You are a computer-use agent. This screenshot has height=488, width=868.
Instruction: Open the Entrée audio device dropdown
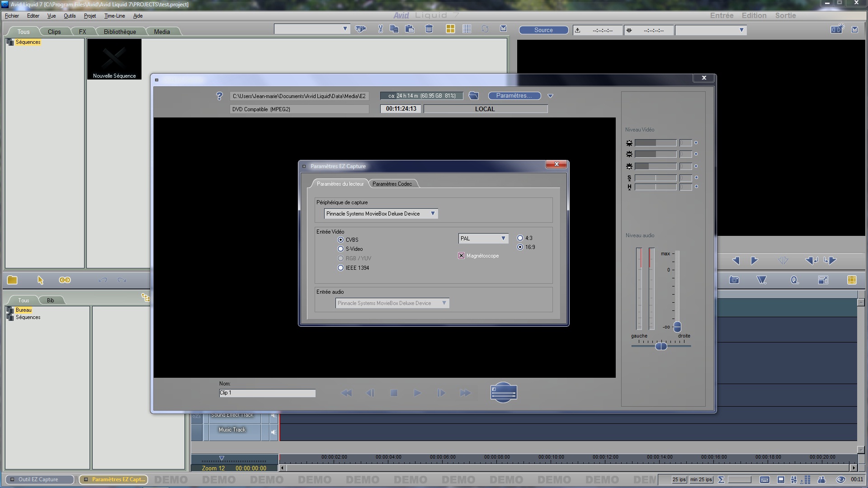point(392,303)
